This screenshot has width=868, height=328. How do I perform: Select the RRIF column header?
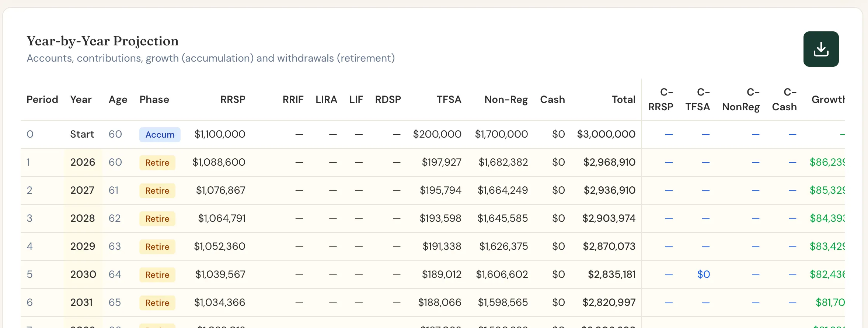point(293,100)
